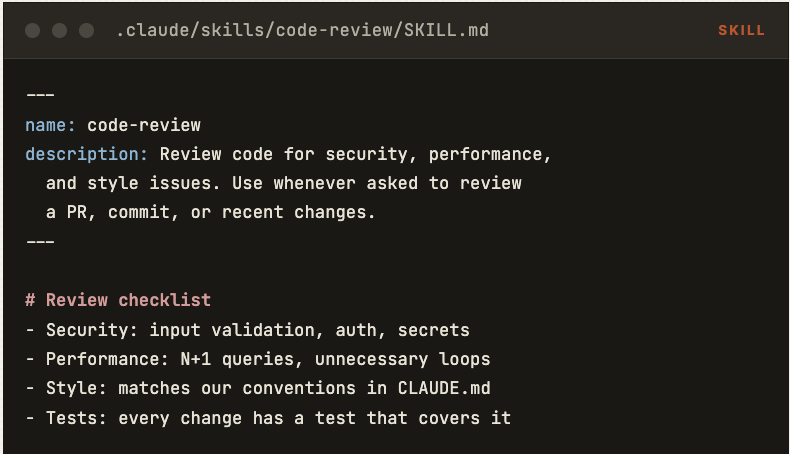Screen dimensions: 790x454
Task: Click the "a PR, commit, or recent changes" line
Action: [x=211, y=213]
